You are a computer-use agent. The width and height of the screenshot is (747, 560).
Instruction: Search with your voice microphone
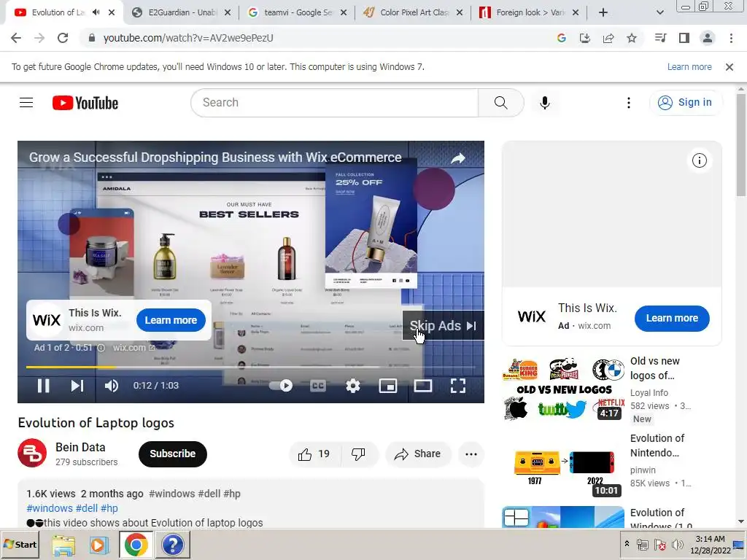(x=544, y=102)
